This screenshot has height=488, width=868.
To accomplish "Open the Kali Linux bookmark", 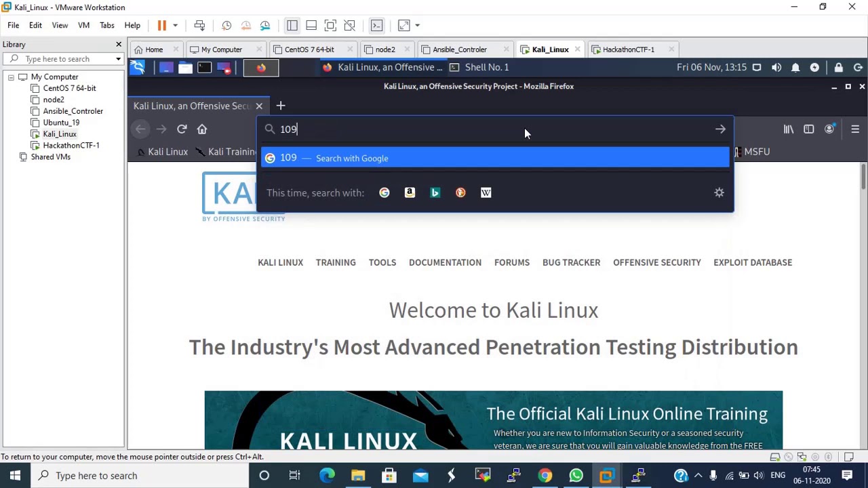I will (x=162, y=152).
